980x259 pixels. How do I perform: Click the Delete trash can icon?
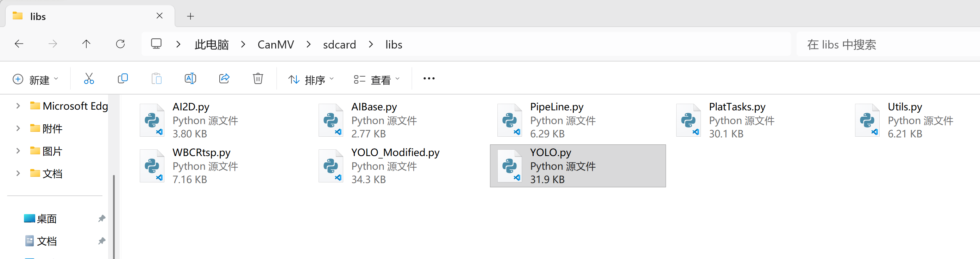(258, 79)
